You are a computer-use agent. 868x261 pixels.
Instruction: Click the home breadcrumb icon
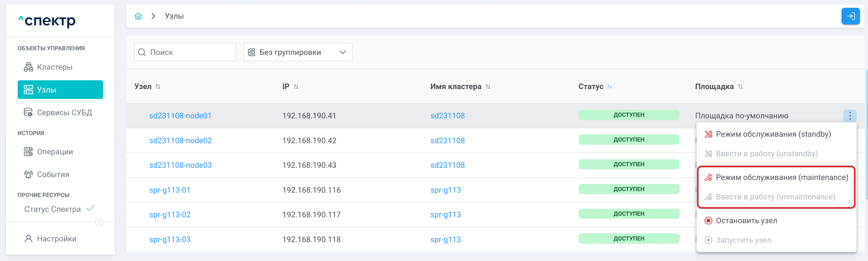[x=138, y=16]
